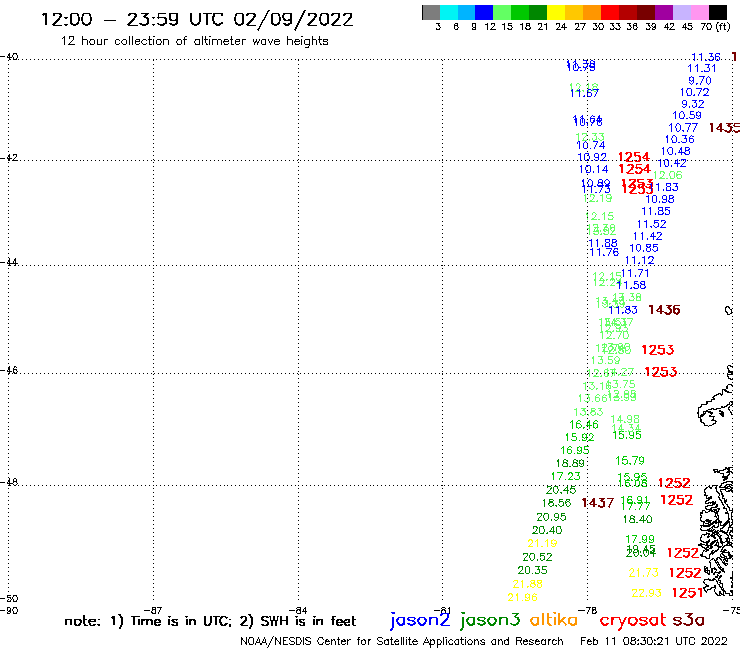Click the green wave height 15.79

coord(630,460)
